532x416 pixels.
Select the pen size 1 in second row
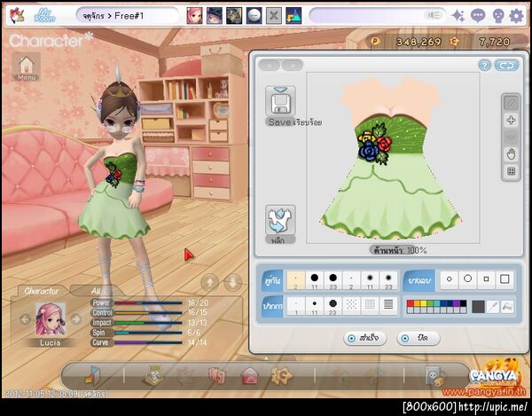coord(296,306)
